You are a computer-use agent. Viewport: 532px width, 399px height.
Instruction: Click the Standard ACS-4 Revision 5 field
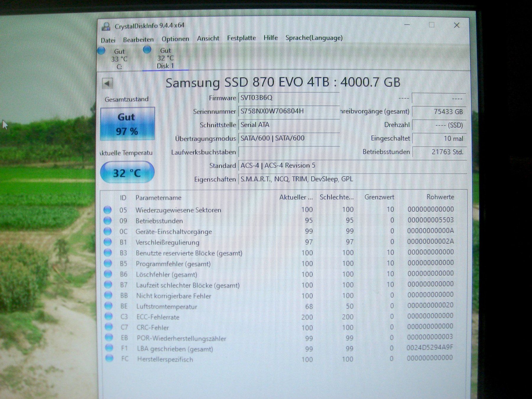click(353, 166)
